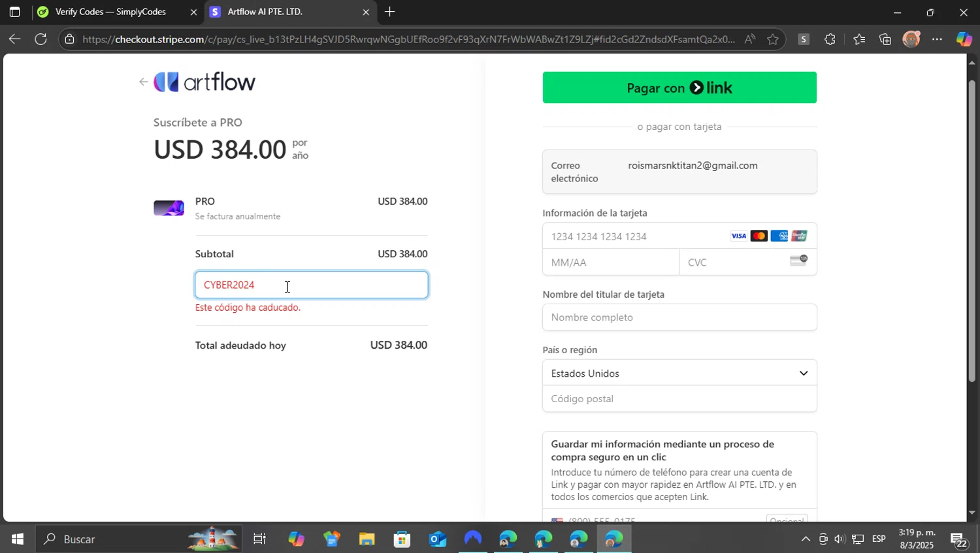Click the browser profile avatar
The height and width of the screenshot is (553, 980).
point(911,39)
